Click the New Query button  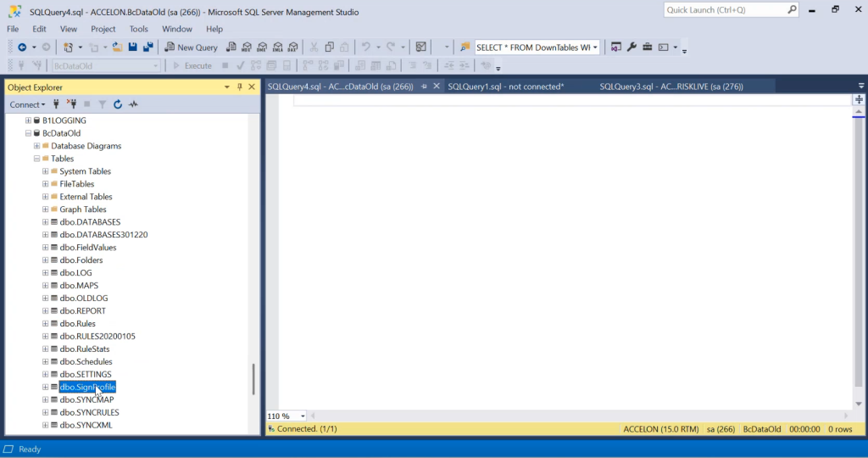(191, 47)
